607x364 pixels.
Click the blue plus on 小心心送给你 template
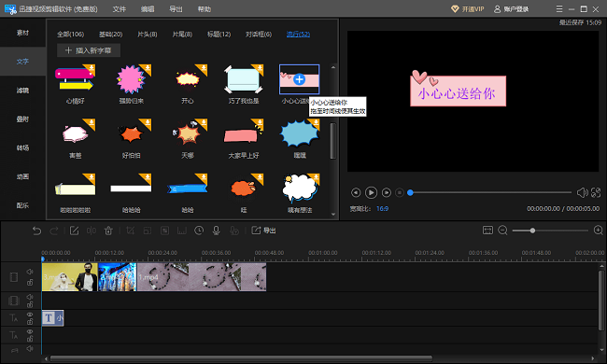point(299,79)
